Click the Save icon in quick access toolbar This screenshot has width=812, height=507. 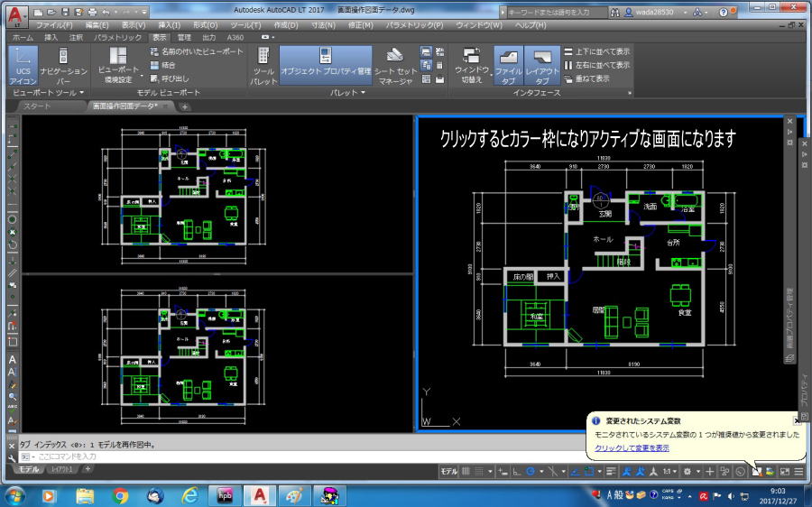[x=65, y=12]
